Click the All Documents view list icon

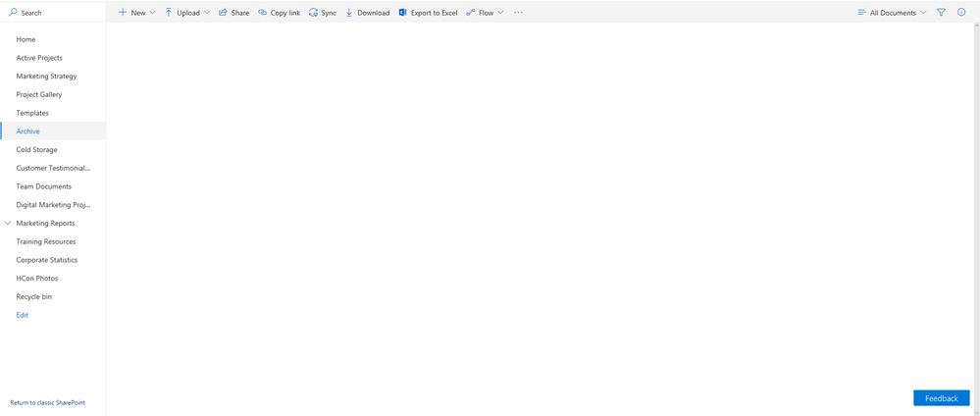tap(862, 13)
